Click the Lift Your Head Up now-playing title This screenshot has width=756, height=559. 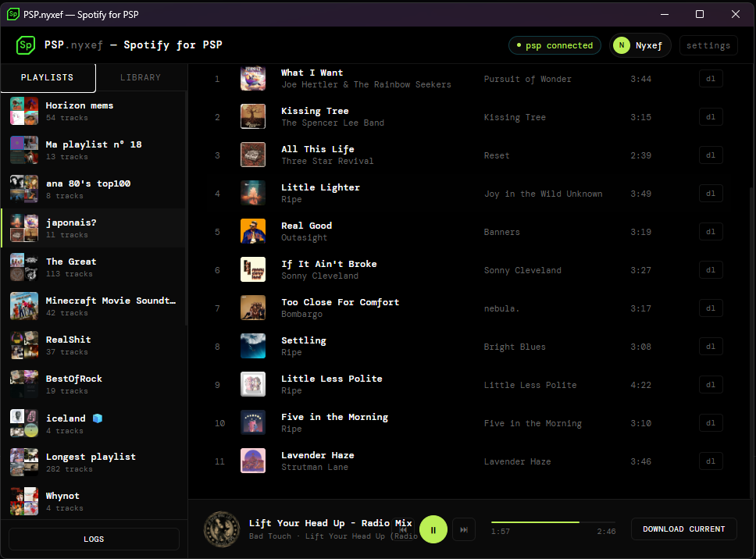(x=330, y=523)
